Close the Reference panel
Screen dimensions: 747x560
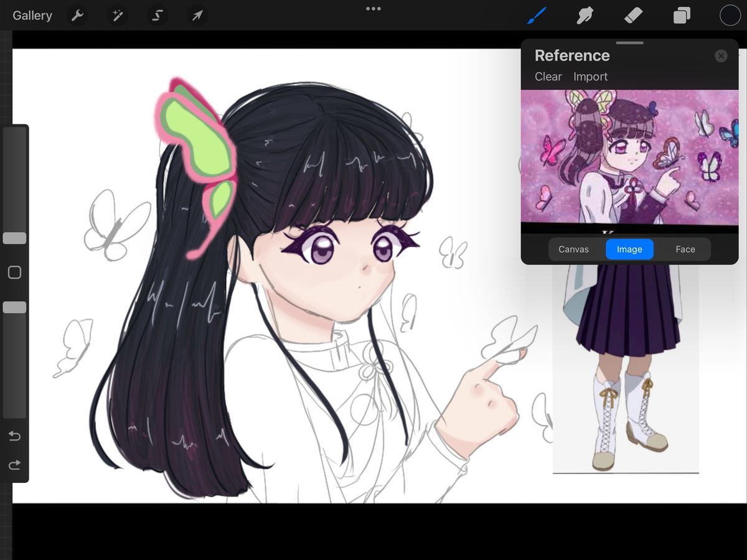721,56
